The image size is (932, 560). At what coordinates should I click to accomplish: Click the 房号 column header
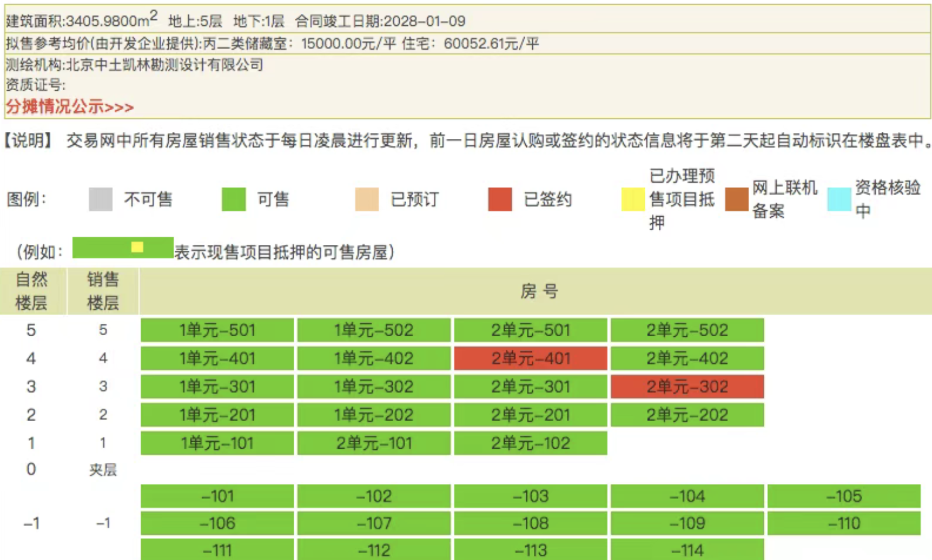538,291
